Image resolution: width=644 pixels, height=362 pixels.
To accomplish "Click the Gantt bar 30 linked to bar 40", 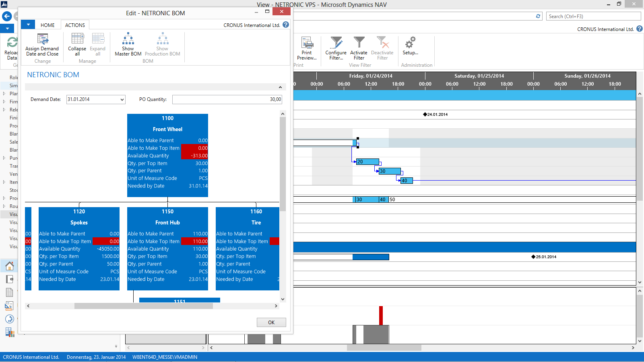I will click(390, 171).
